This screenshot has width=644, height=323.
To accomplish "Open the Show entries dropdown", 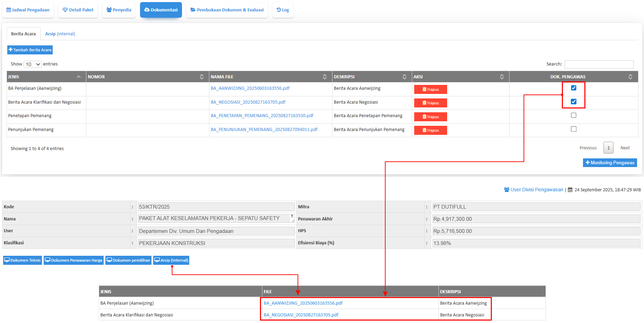I will [x=33, y=64].
